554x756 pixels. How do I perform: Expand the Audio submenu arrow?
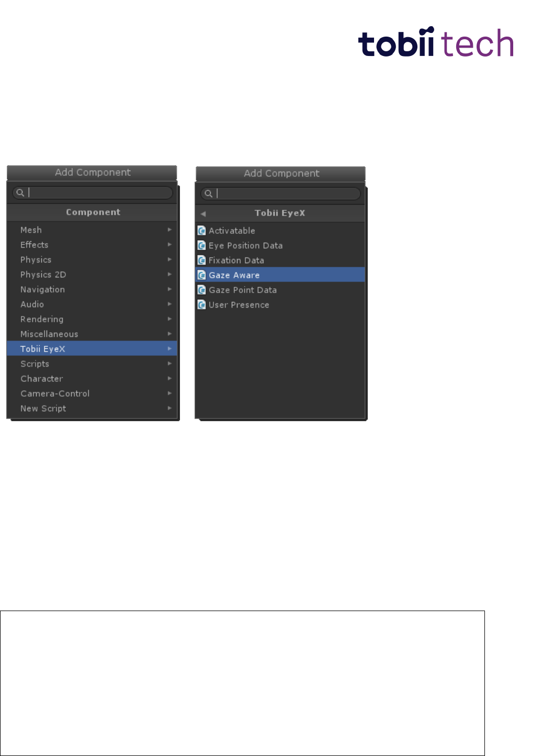(169, 304)
